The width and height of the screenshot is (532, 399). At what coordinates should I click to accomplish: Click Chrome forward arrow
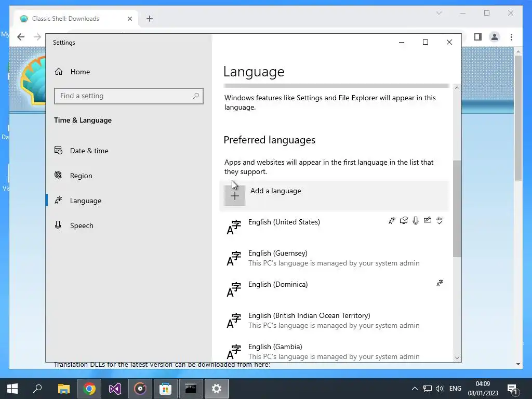(x=37, y=37)
